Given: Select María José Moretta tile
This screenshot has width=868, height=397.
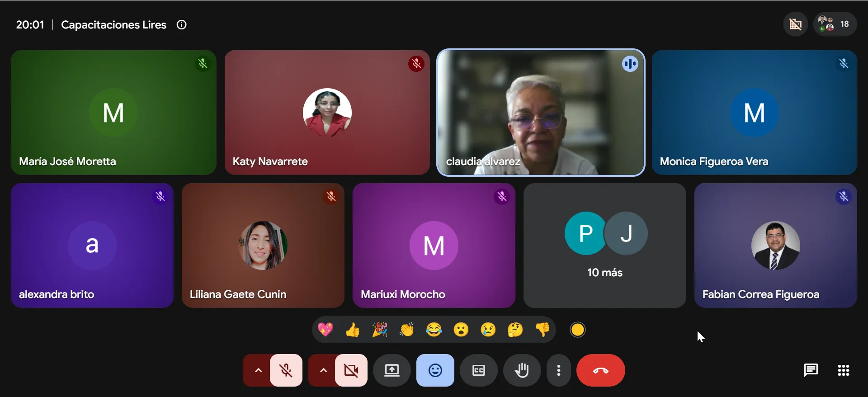Looking at the screenshot, I should 113,113.
